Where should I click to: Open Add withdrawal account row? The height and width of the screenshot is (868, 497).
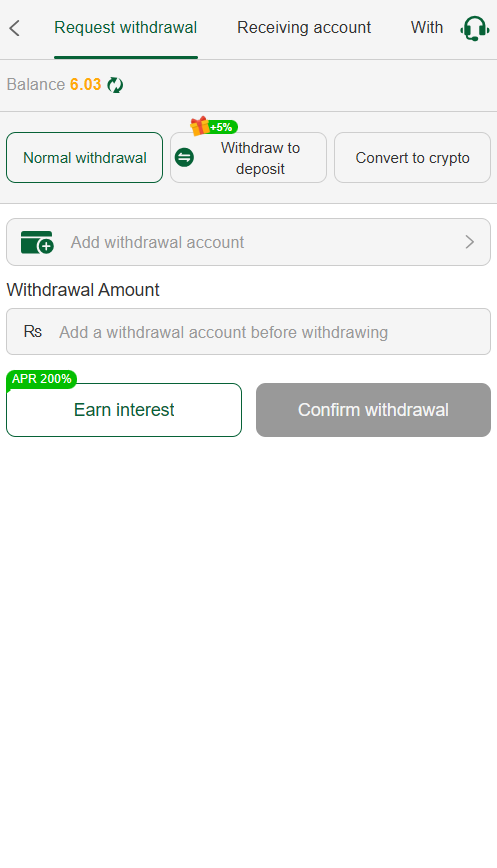[248, 242]
